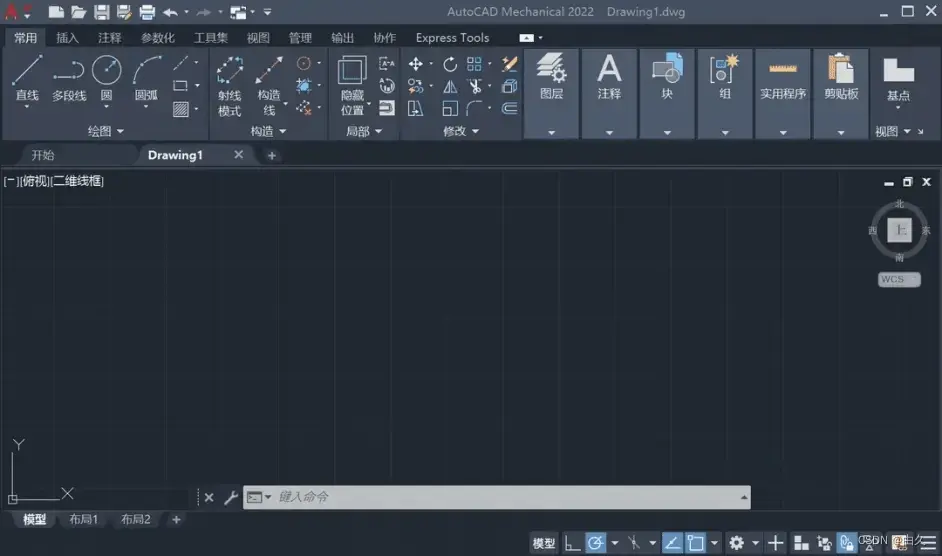Select the Rotate tool
This screenshot has height=556, width=942.
point(450,64)
